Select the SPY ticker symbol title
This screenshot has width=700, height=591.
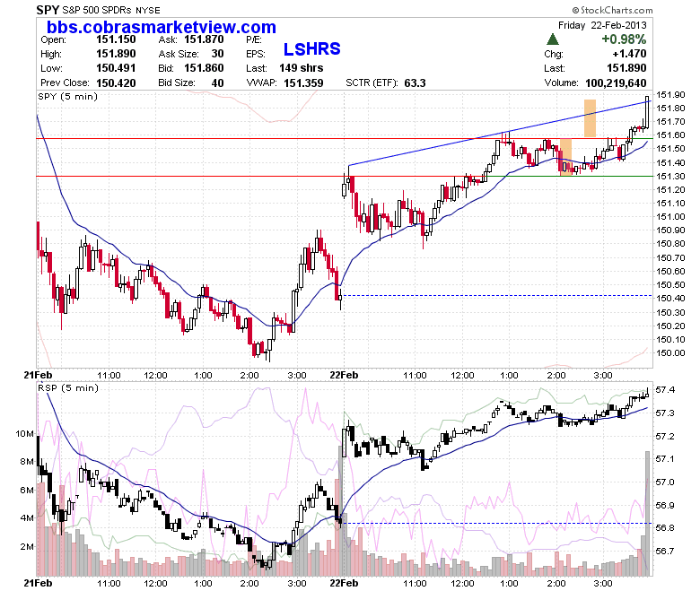48,10
